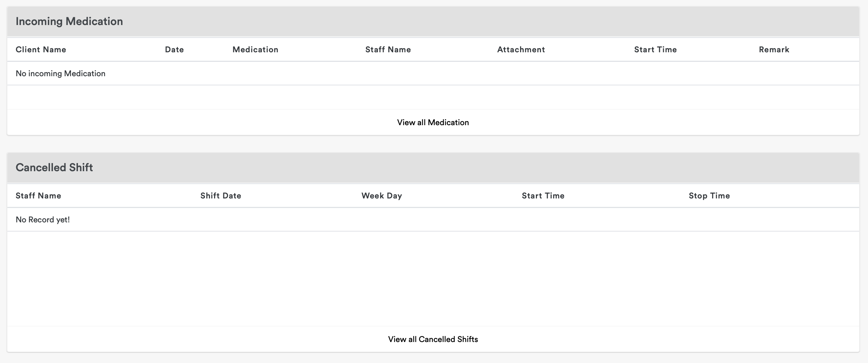Screen dimensions: 868x363
Task: Select the Stop Time column header
Action: coord(709,196)
